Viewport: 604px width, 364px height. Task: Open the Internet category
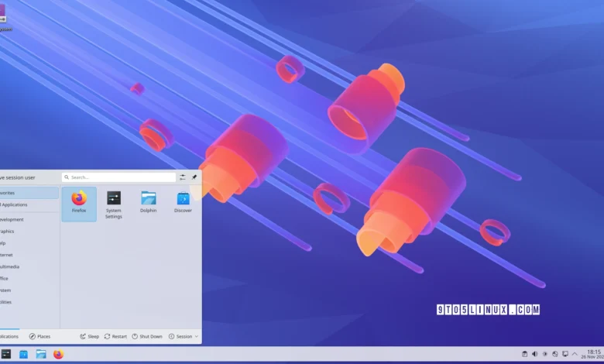point(29,255)
